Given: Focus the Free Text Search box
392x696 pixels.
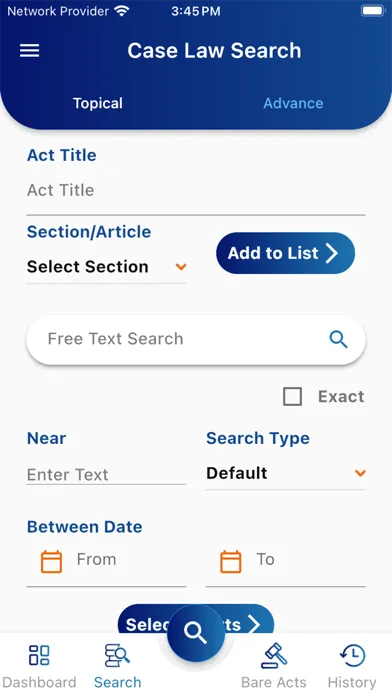Looking at the screenshot, I should [196, 340].
